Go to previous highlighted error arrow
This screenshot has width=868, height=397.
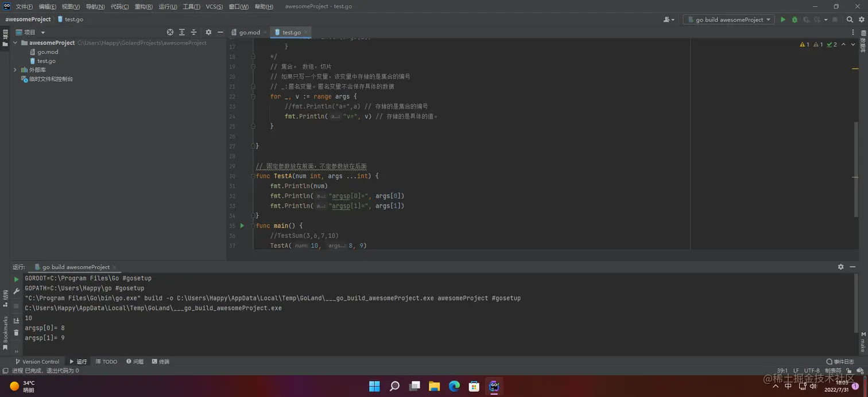point(843,44)
